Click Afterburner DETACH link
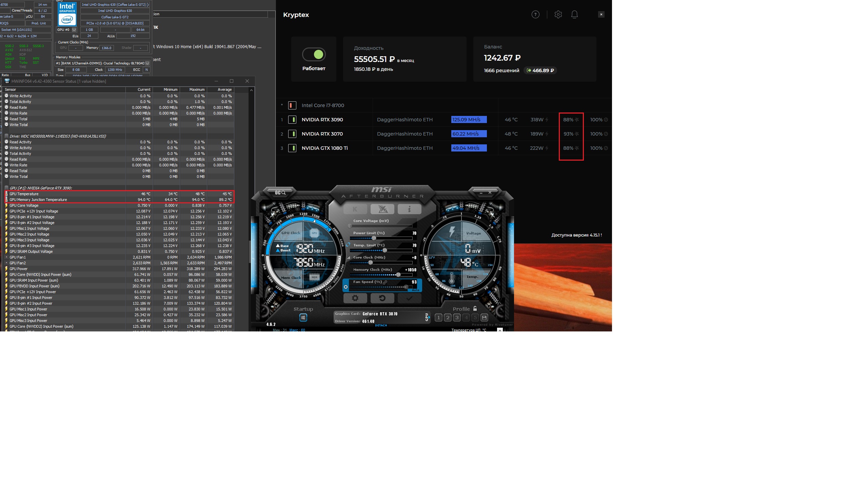The image size is (868, 488). [381, 325]
